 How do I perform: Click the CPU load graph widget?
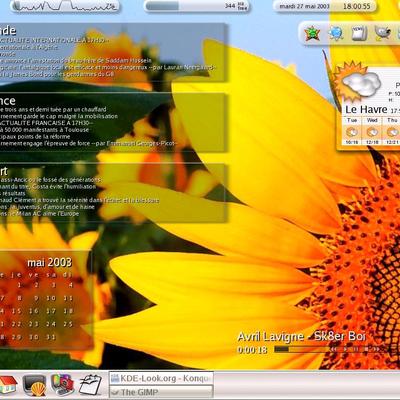coord(64,6)
